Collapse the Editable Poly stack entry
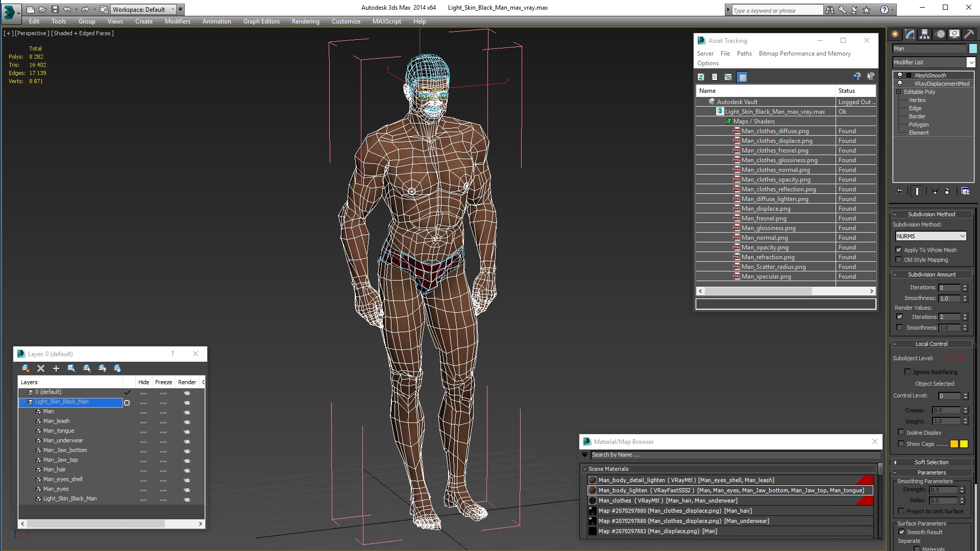980x551 pixels. pyautogui.click(x=899, y=92)
